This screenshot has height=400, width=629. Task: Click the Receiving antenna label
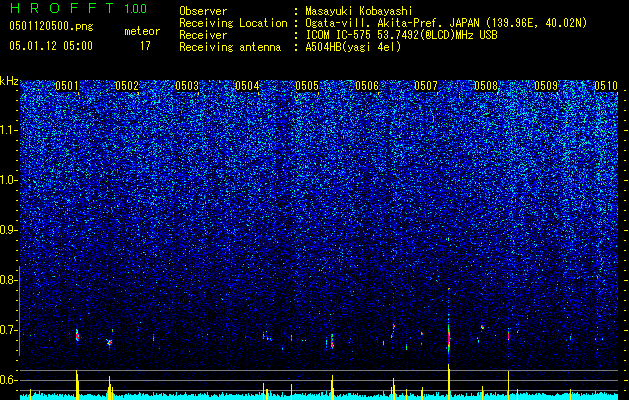[x=230, y=47]
